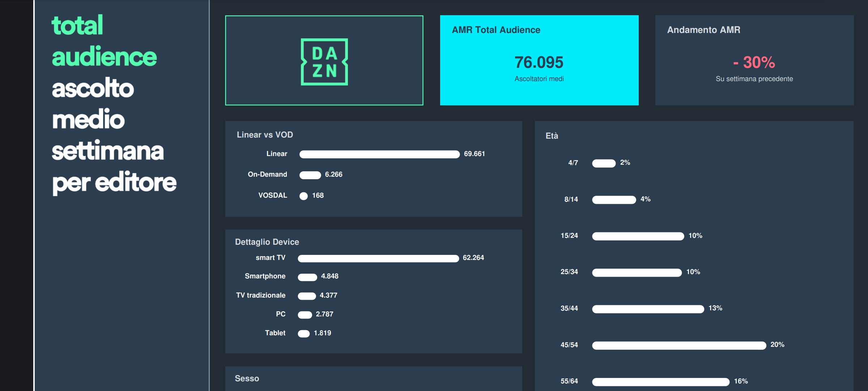Select the 8/14 age group bar
868x391 pixels.
pyautogui.click(x=614, y=200)
